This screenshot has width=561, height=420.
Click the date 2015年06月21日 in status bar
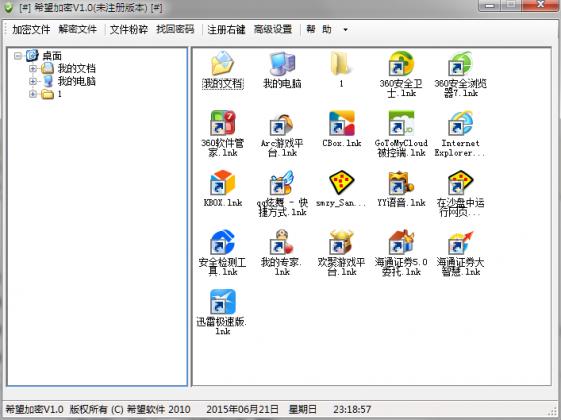click(x=242, y=409)
